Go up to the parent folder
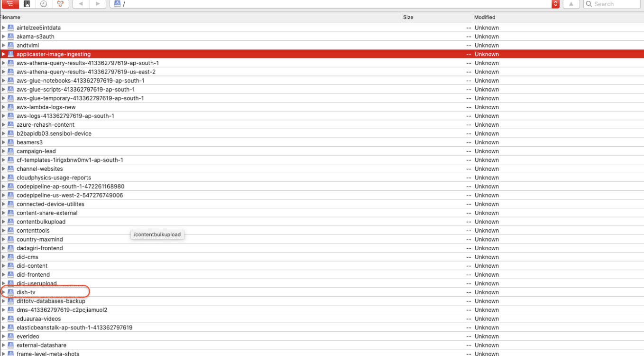Viewport: 644px width, 356px height. click(571, 4)
